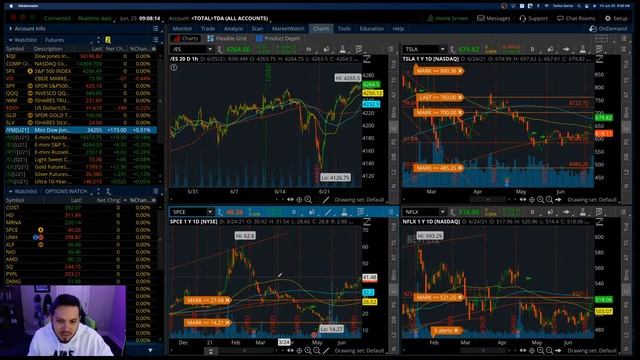Open /ES chart settings menu icon
Viewport: 640px width, 360px height.
point(391,49)
